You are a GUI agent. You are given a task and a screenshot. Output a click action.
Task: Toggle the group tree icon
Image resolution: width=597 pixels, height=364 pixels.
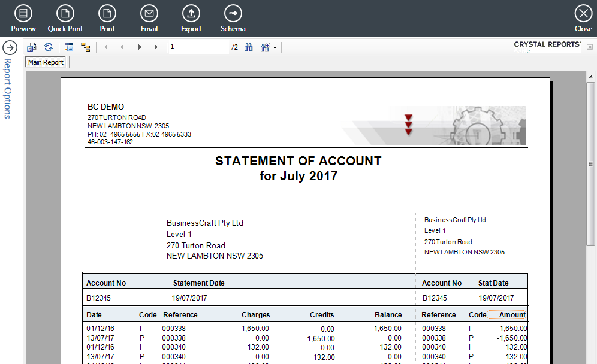(86, 47)
